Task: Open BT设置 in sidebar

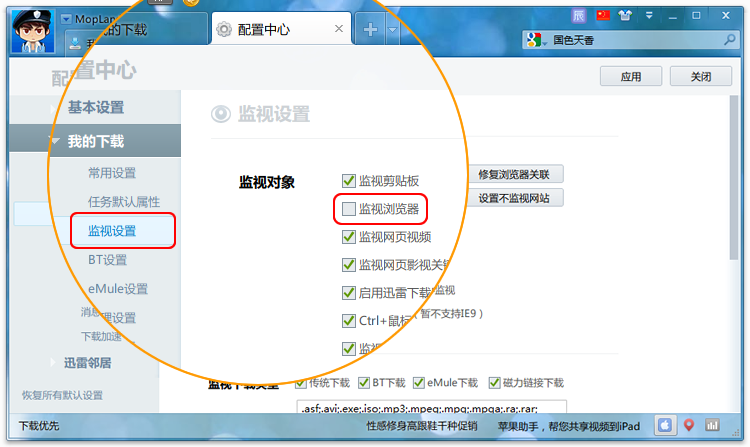Action: tap(108, 260)
